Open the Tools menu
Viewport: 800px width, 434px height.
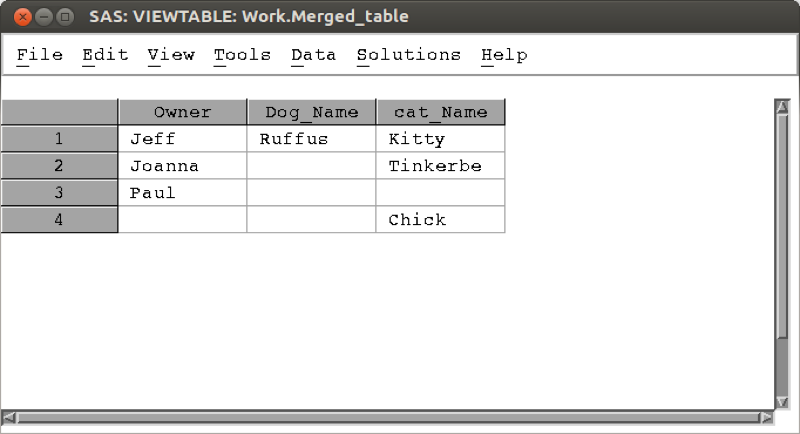click(x=242, y=55)
